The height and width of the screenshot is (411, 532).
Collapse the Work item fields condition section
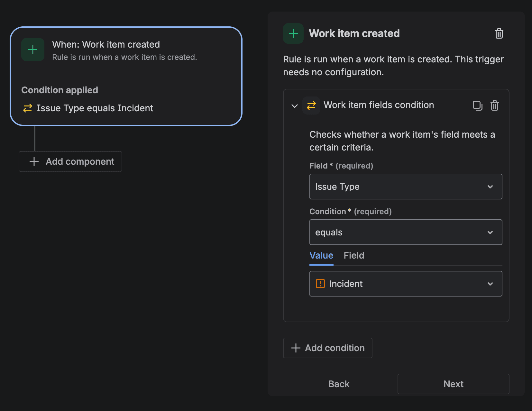pos(294,105)
